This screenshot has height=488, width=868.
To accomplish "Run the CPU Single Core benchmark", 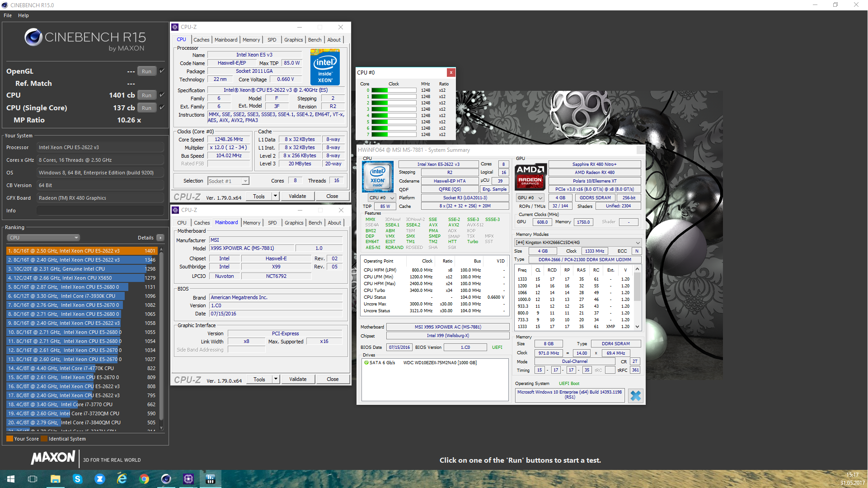I will [147, 108].
